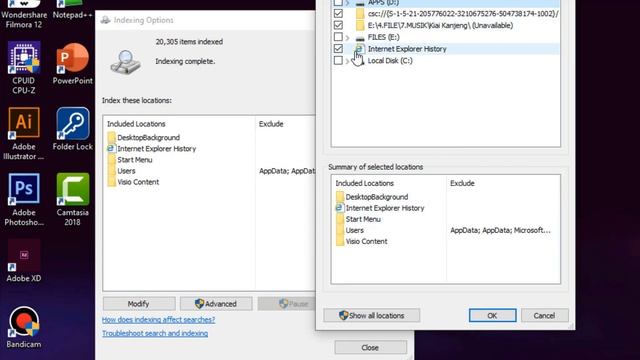This screenshot has height=360, width=640.
Task: Click the 'Exclude' column header in Indexing Options
Action: point(271,124)
